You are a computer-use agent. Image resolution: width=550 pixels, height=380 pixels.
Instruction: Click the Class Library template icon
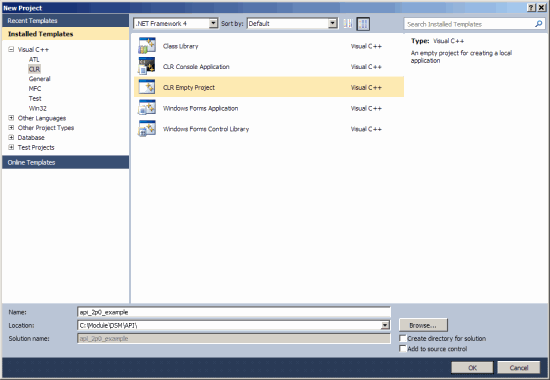pos(147,46)
